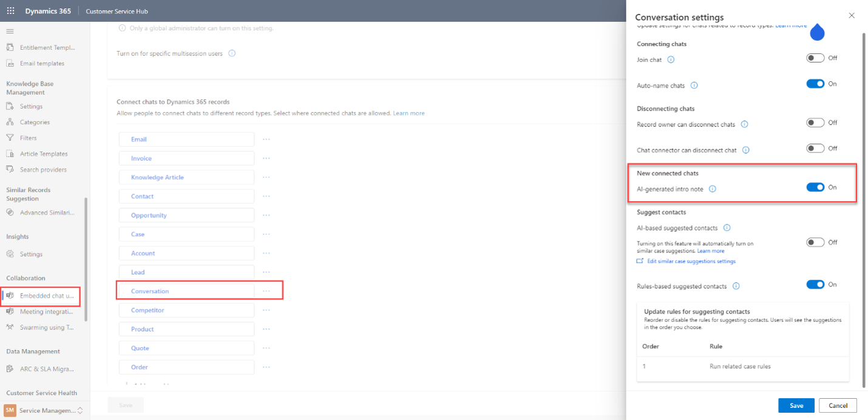Viewport: 868px width, 420px height.
Task: Open more options for the Lead record
Action: (266, 272)
